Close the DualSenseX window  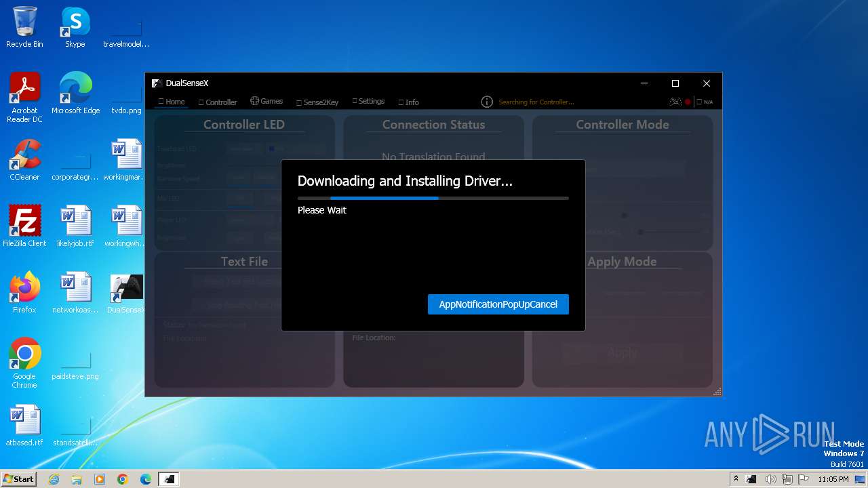(x=706, y=83)
